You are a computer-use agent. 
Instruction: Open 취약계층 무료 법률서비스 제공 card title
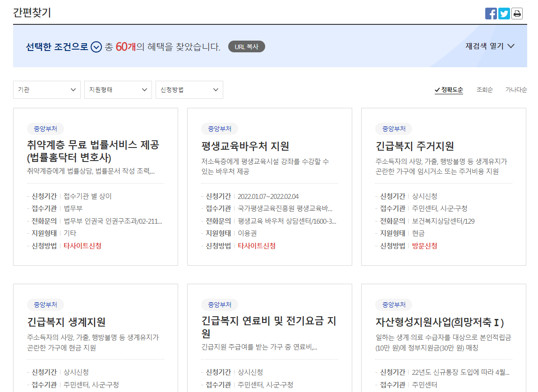pos(93,151)
